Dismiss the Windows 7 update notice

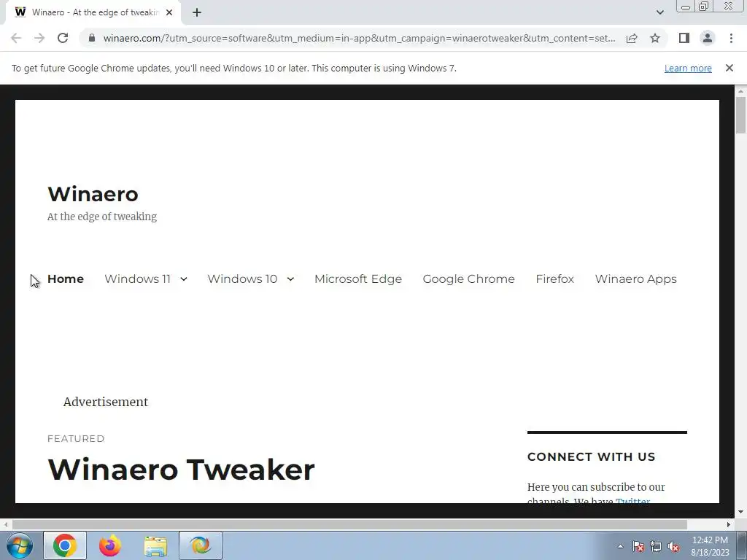729,68
